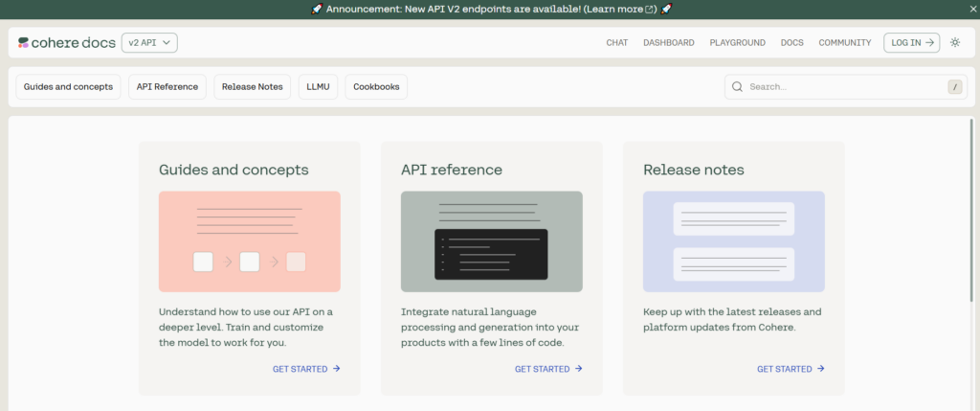This screenshot has width=980, height=411.
Task: Click the text "Integrate natural language"
Action: 469,311
